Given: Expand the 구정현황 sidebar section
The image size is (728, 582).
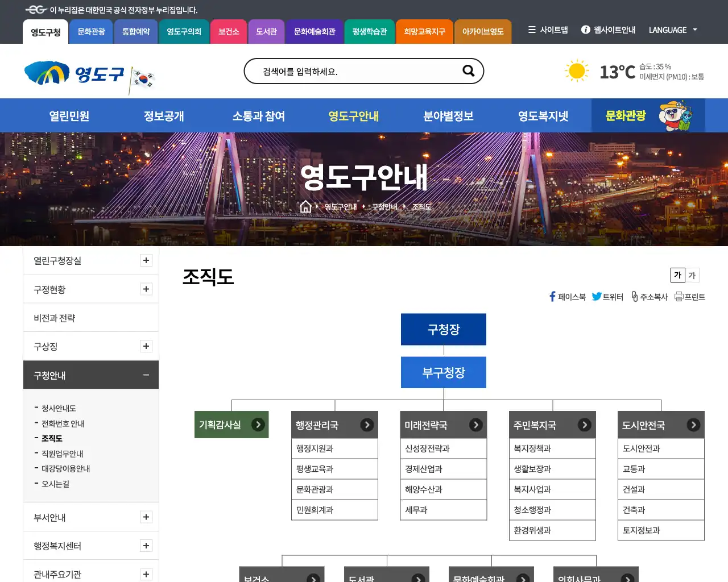Looking at the screenshot, I should [146, 289].
